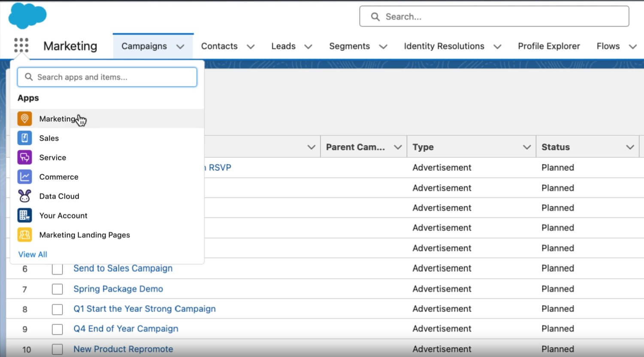Image resolution: width=644 pixels, height=357 pixels.
Task: Switch to the Flows tab
Action: (608, 46)
